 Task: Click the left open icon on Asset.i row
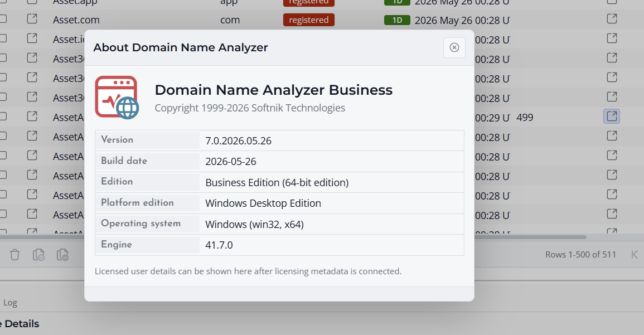pyautogui.click(x=32, y=38)
